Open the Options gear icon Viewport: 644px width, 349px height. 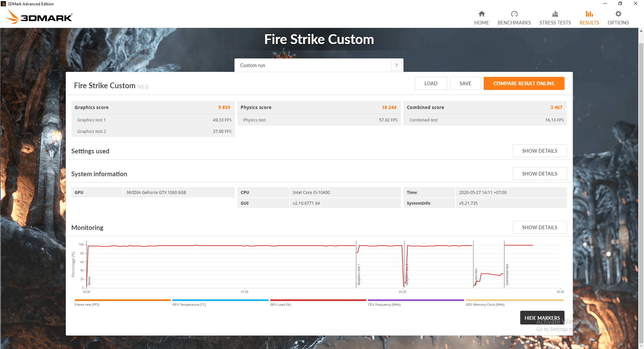(618, 14)
